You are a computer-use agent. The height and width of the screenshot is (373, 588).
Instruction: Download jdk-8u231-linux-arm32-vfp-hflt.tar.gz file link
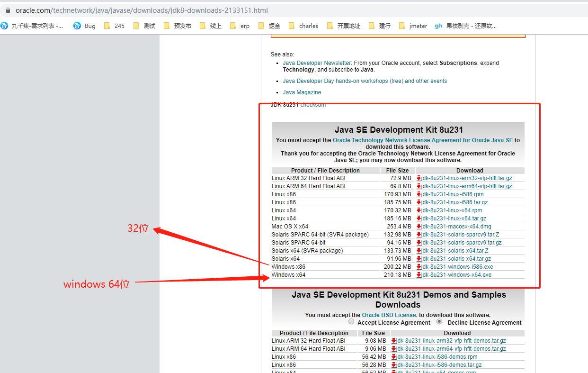467,178
